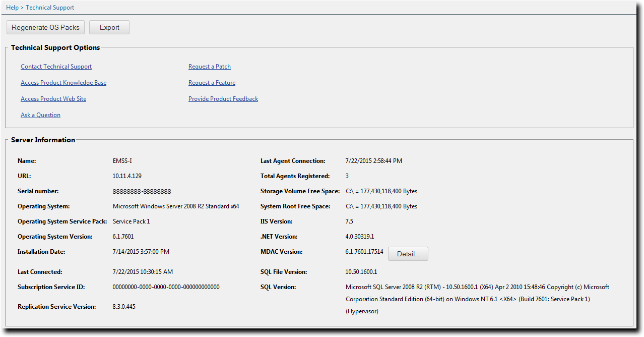The height and width of the screenshot is (337, 644).
Task: Click the Operating System Service Pack: label
Action: [62, 221]
